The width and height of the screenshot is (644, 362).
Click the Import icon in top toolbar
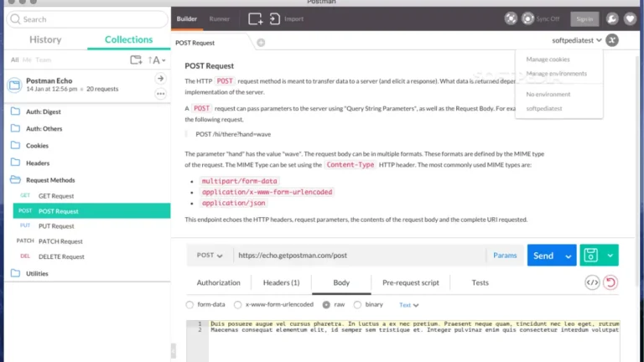coord(275,19)
